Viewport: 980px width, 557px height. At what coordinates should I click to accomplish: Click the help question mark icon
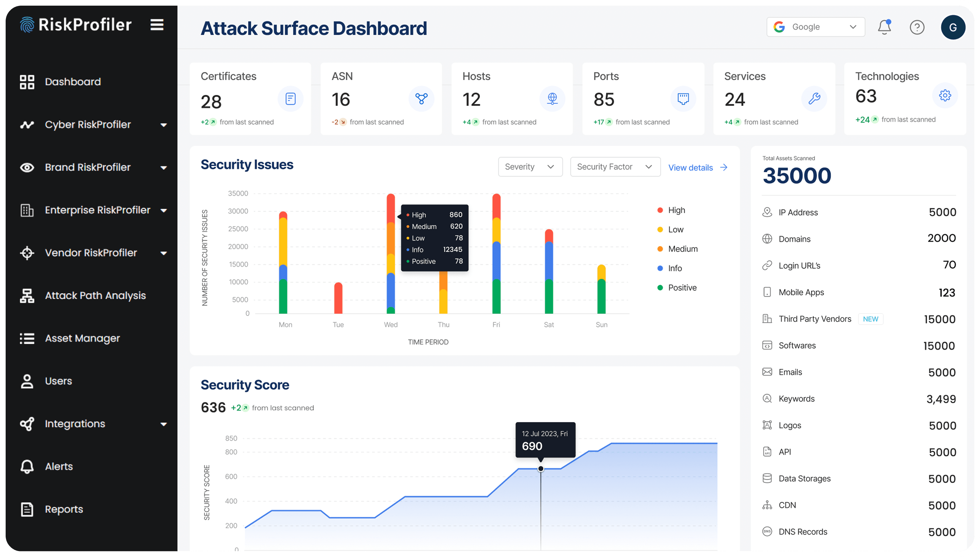pyautogui.click(x=917, y=27)
